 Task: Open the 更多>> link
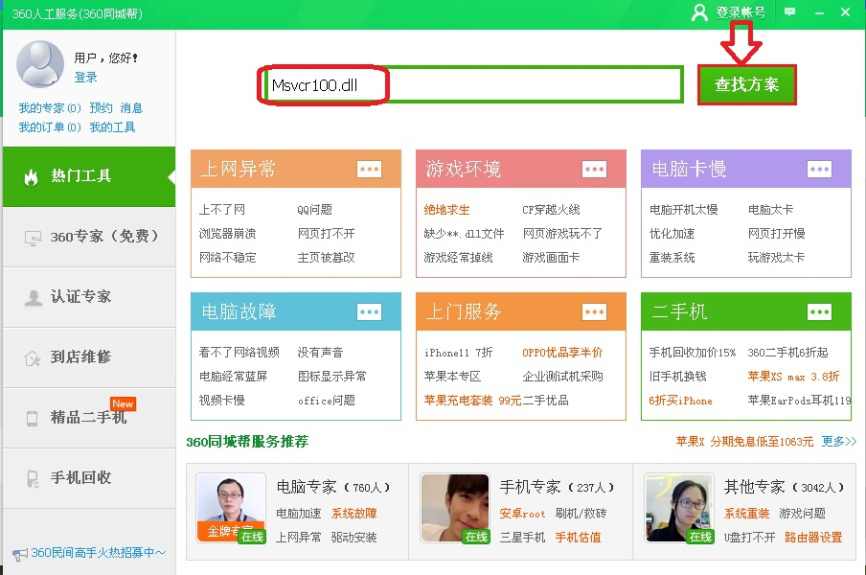(x=839, y=441)
